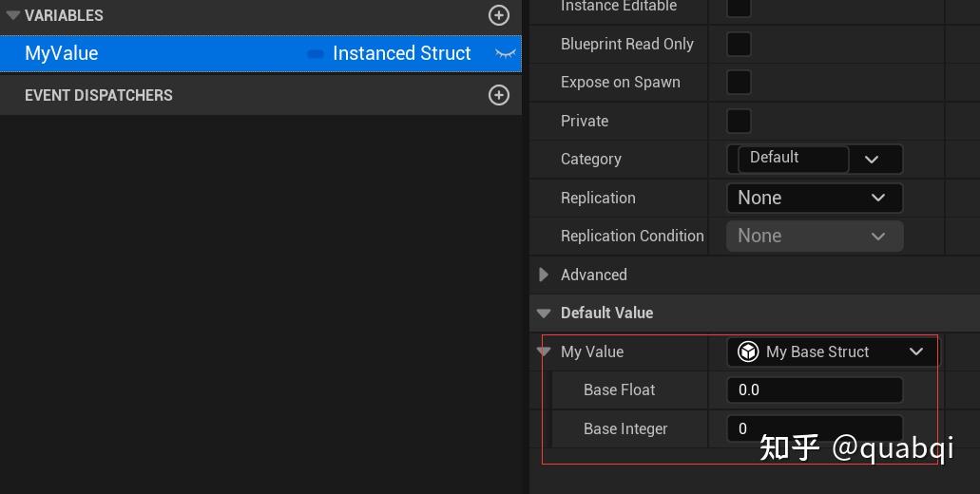This screenshot has width=980, height=494.
Task: Collapse the Default Value section
Action: tap(544, 313)
